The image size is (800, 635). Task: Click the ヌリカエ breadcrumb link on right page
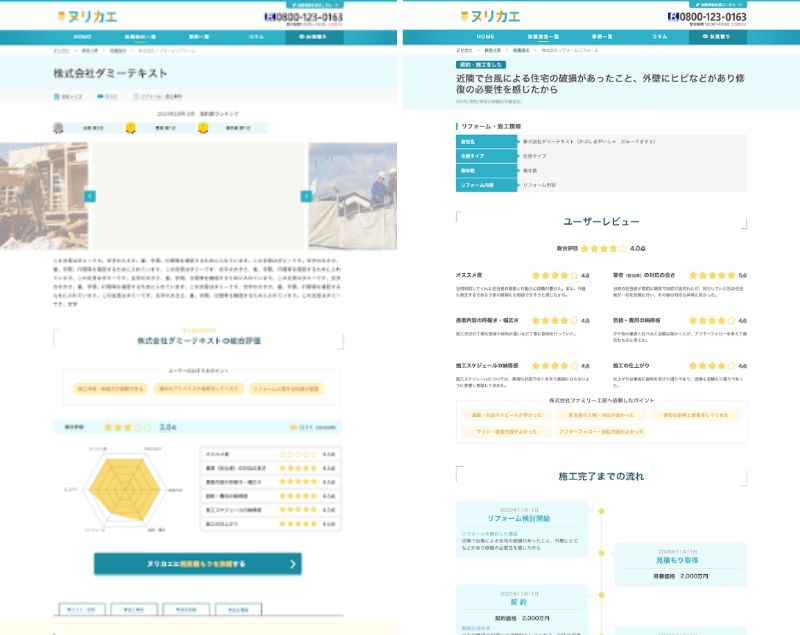464,49
